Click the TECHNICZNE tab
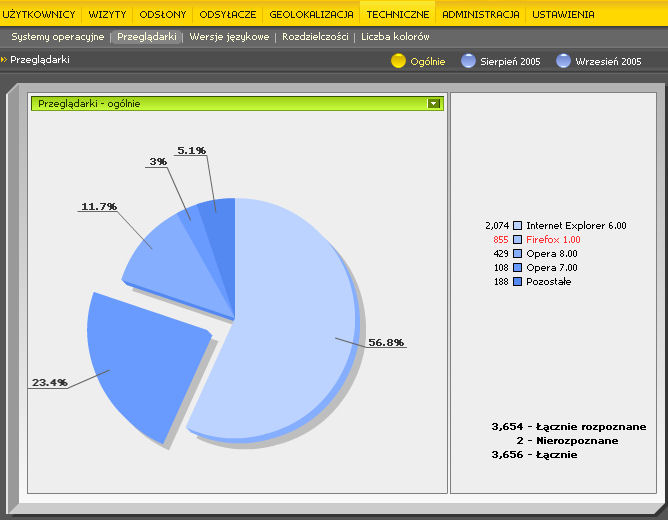Viewport: 668px width, 520px height. coord(398,14)
